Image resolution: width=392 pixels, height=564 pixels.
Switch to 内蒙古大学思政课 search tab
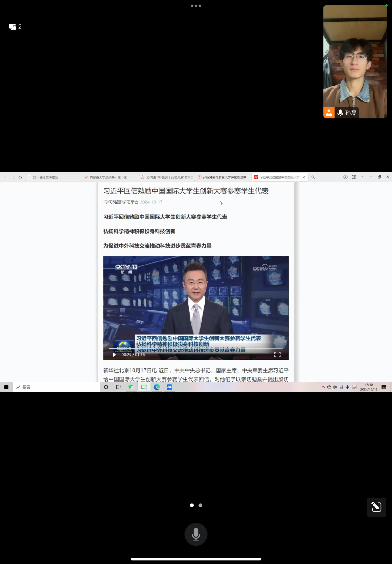108,177
